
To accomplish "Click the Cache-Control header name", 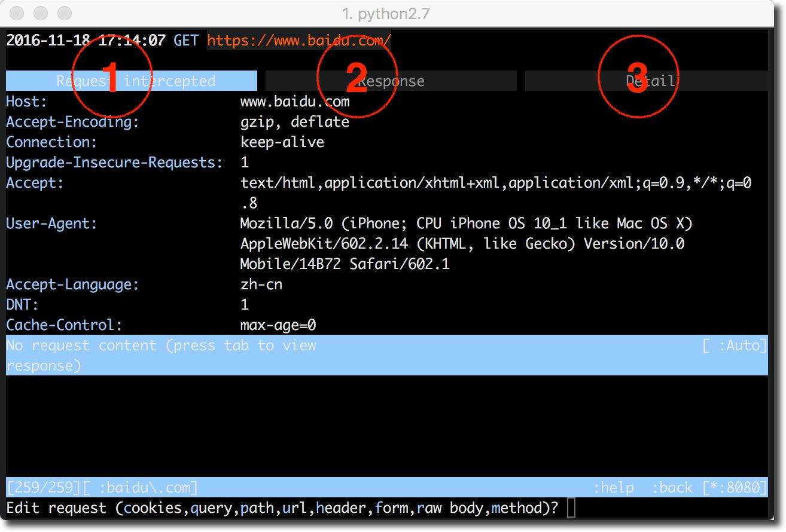I will pyautogui.click(x=64, y=325).
